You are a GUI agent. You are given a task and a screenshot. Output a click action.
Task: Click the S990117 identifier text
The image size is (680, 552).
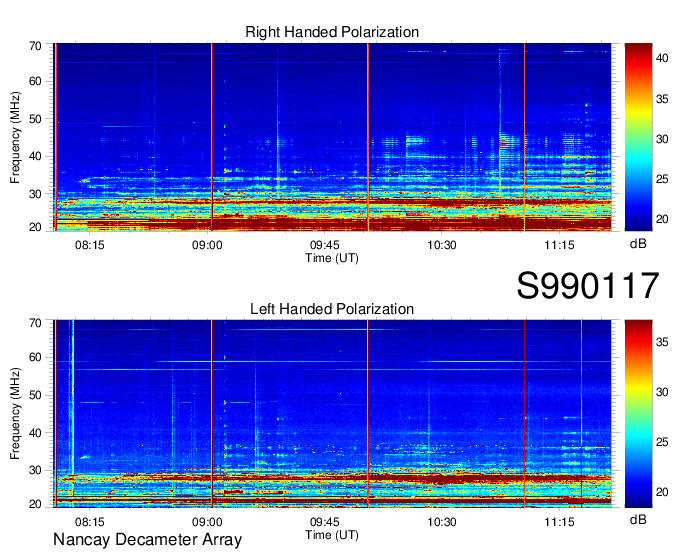tap(588, 286)
